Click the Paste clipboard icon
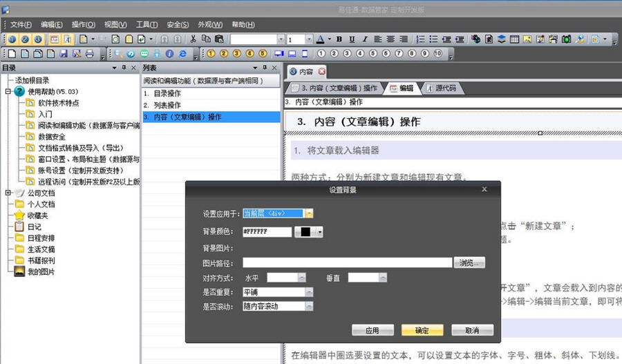 pos(219,39)
